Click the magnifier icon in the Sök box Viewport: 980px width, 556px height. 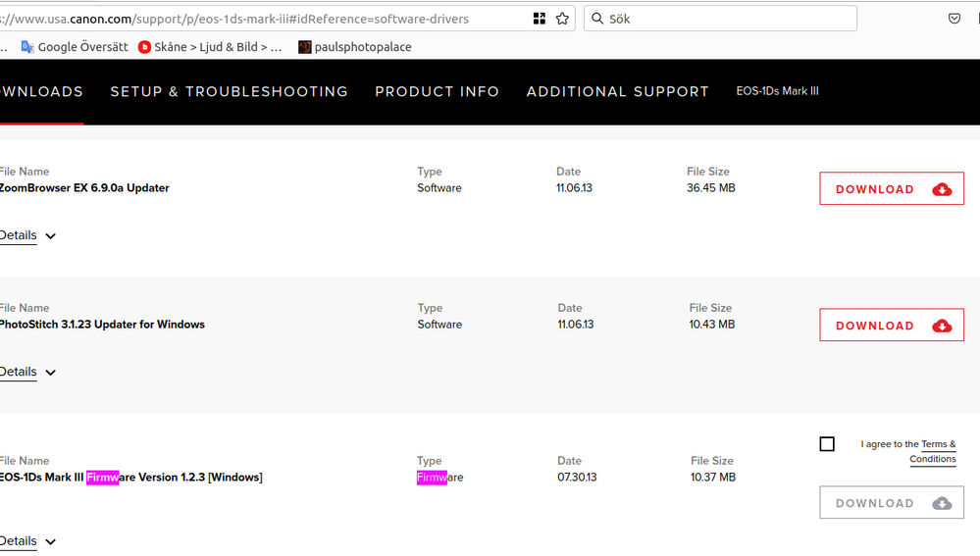(x=597, y=19)
